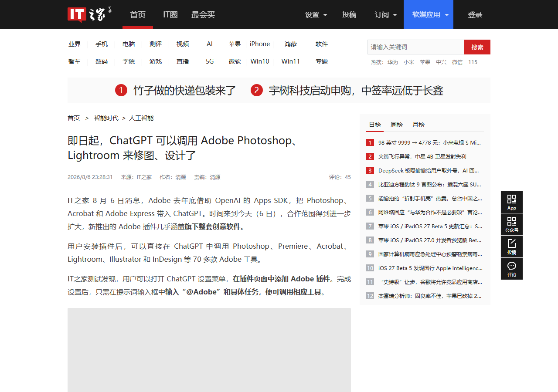The image size is (558, 392).
Task: Click the IT之家 logo
Action: point(90,14)
